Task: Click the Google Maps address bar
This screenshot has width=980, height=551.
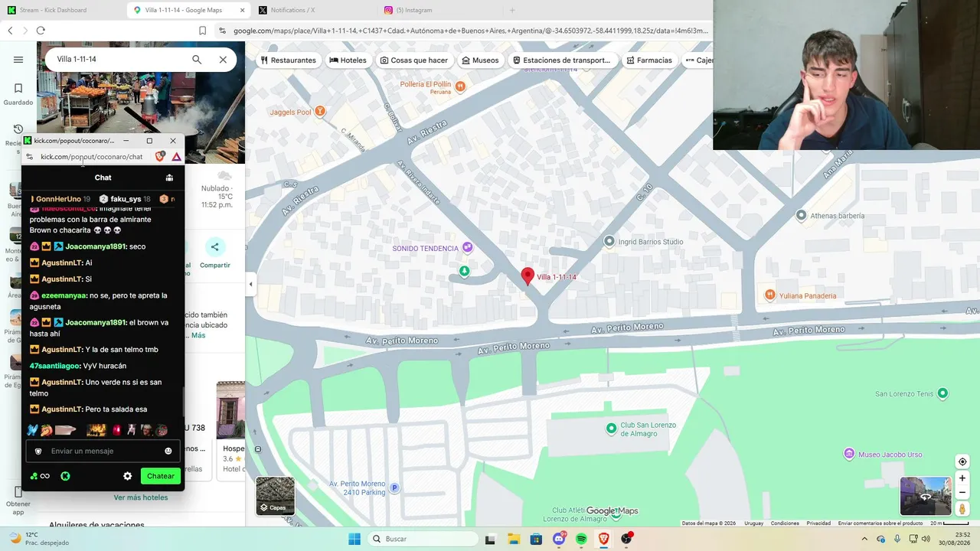Action: coord(470,31)
